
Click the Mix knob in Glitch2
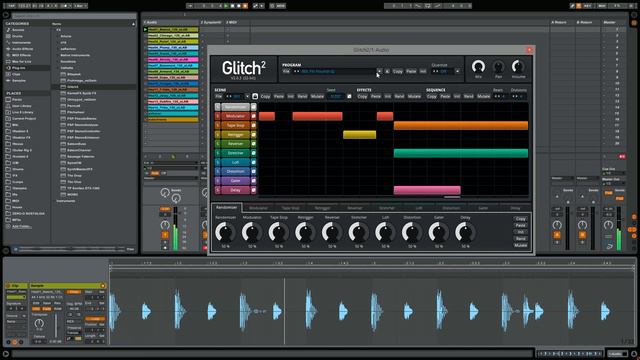pyautogui.click(x=478, y=67)
